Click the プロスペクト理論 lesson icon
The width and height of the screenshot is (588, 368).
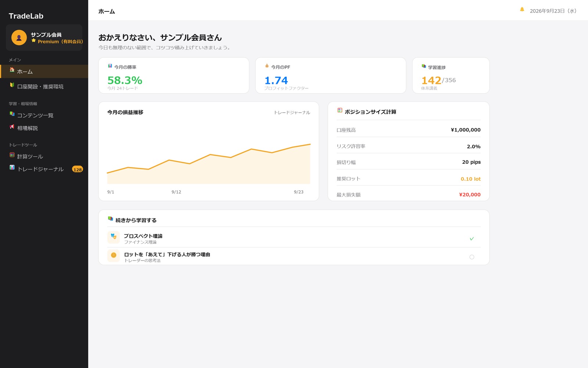(x=114, y=237)
